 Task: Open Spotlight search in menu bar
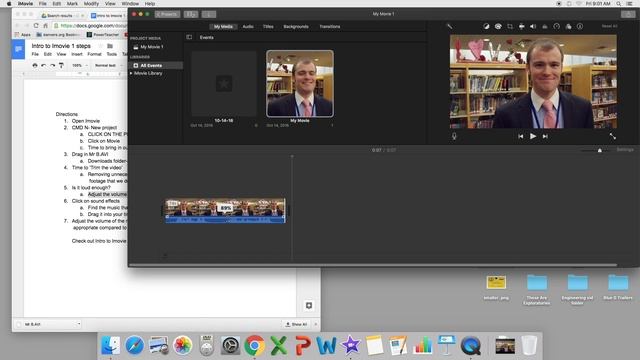click(619, 4)
